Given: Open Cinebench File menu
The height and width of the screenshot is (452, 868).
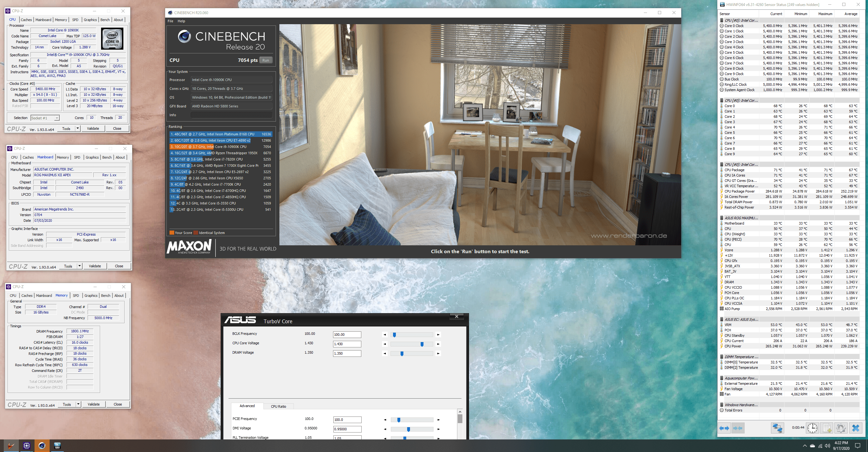Looking at the screenshot, I should pos(170,21).
